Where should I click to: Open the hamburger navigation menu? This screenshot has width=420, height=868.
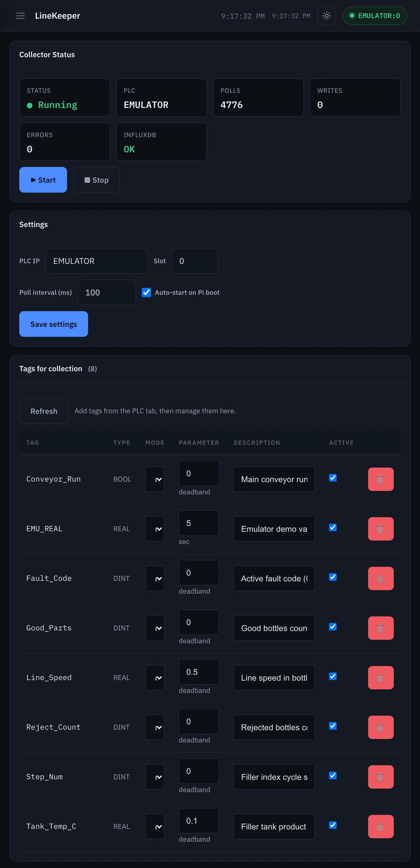(x=20, y=16)
